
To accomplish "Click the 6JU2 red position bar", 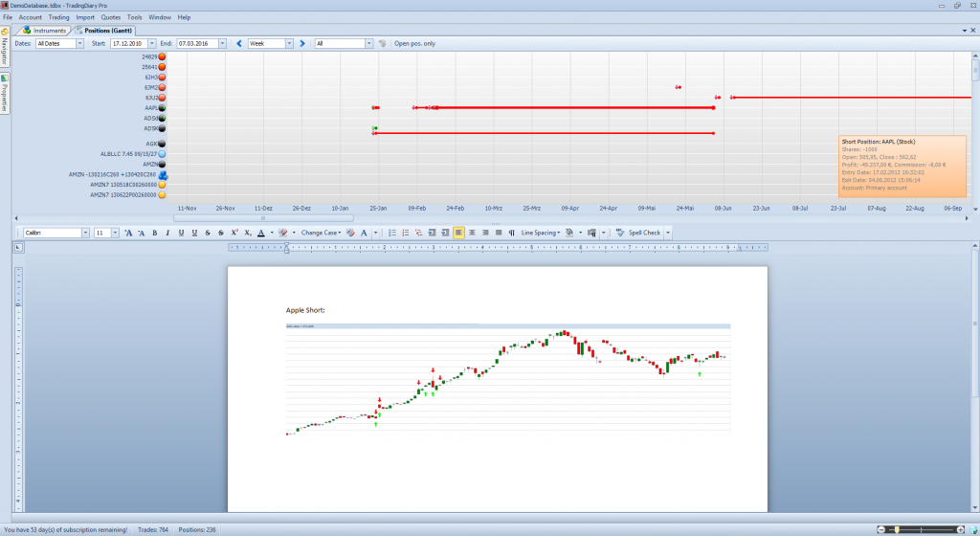I will pyautogui.click(x=851, y=98).
